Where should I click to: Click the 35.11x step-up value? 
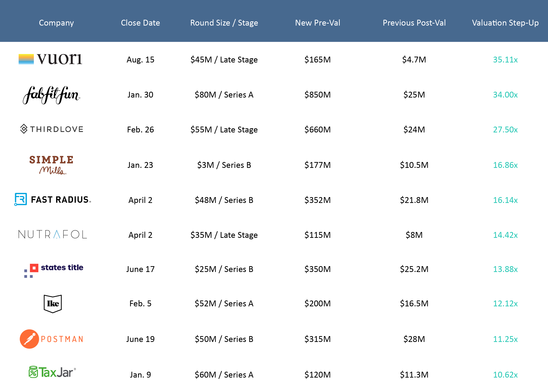pyautogui.click(x=505, y=60)
